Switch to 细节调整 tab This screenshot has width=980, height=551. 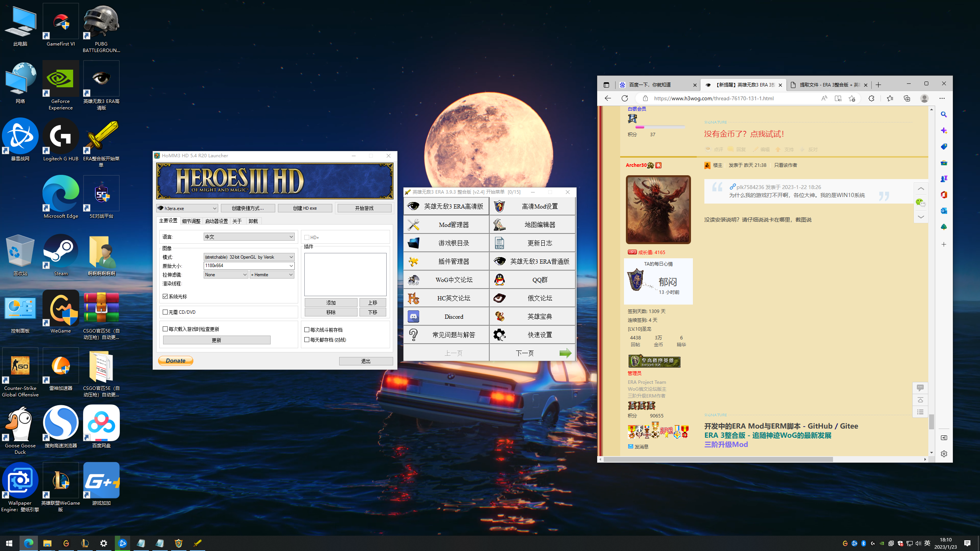[191, 221]
